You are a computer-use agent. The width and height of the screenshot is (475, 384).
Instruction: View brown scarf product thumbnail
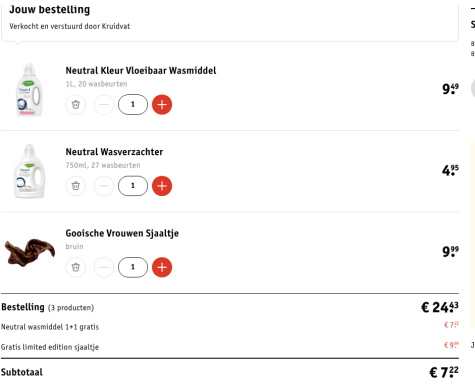pyautogui.click(x=30, y=252)
